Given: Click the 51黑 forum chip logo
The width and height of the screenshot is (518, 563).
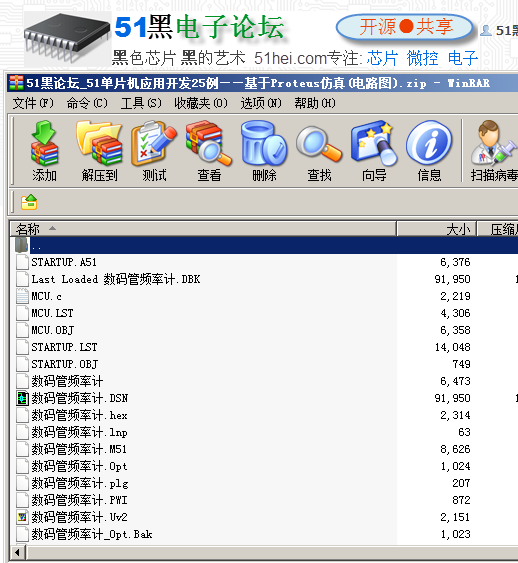Looking at the screenshot, I should [x=67, y=38].
